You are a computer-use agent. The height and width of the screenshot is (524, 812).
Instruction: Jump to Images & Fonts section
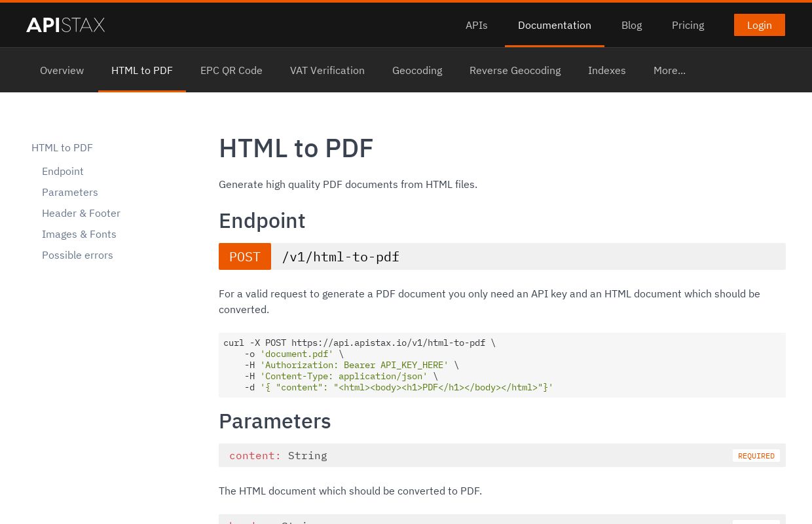(79, 234)
